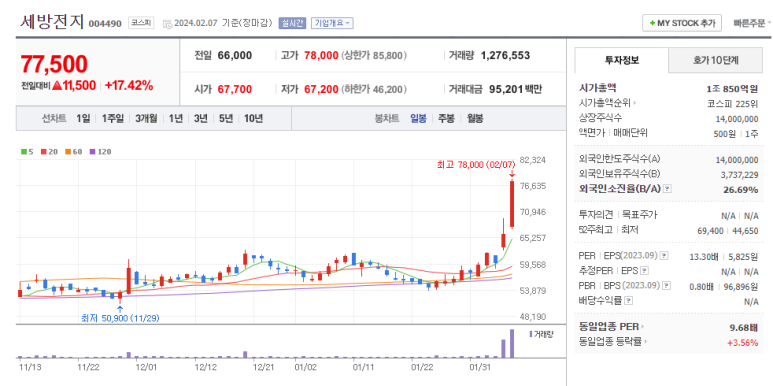The image size is (773, 386).
Task: Select the 10년 line chart period
Action: (253, 118)
